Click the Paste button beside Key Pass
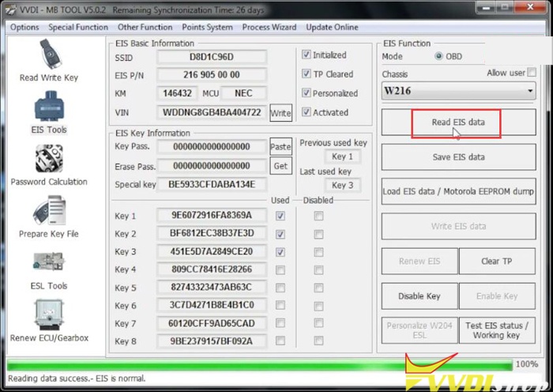Viewport: 553px width, 392px height. [x=280, y=146]
